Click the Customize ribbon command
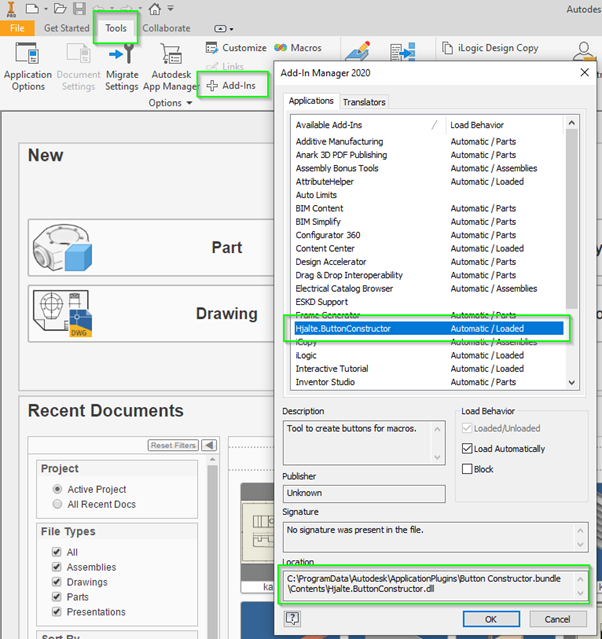The image size is (602, 639). tap(236, 47)
